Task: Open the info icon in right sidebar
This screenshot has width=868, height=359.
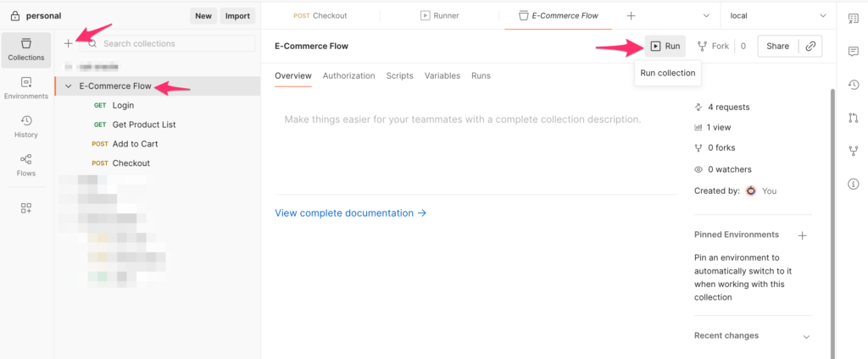Action: [x=853, y=184]
